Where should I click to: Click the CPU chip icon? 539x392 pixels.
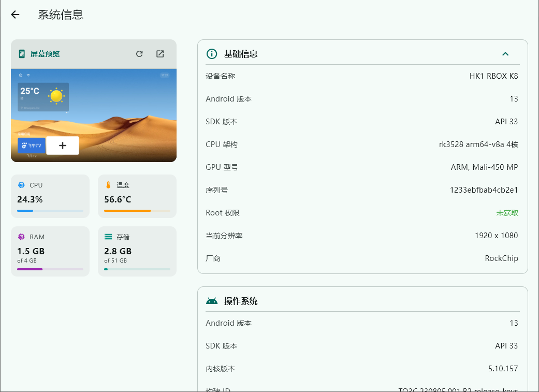21,185
